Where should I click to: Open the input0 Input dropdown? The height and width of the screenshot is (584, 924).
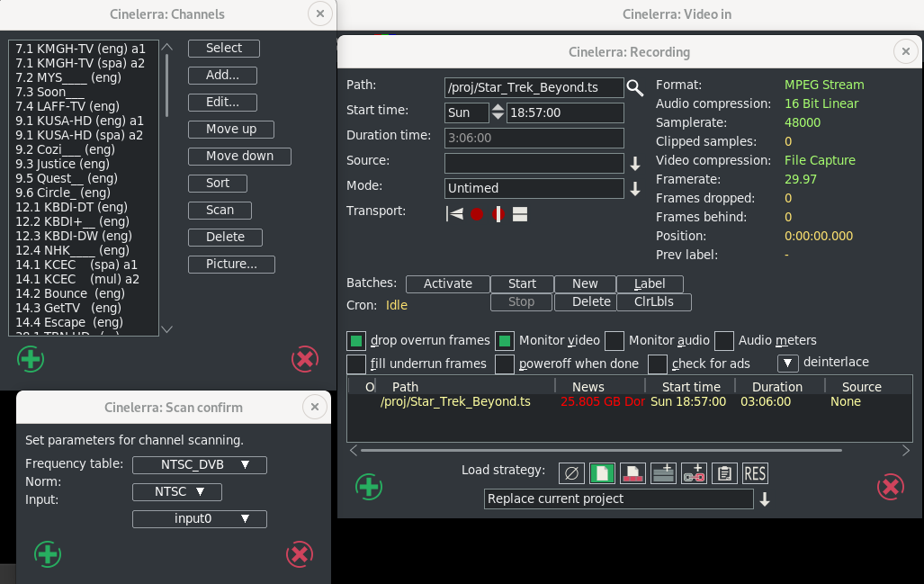(x=199, y=519)
